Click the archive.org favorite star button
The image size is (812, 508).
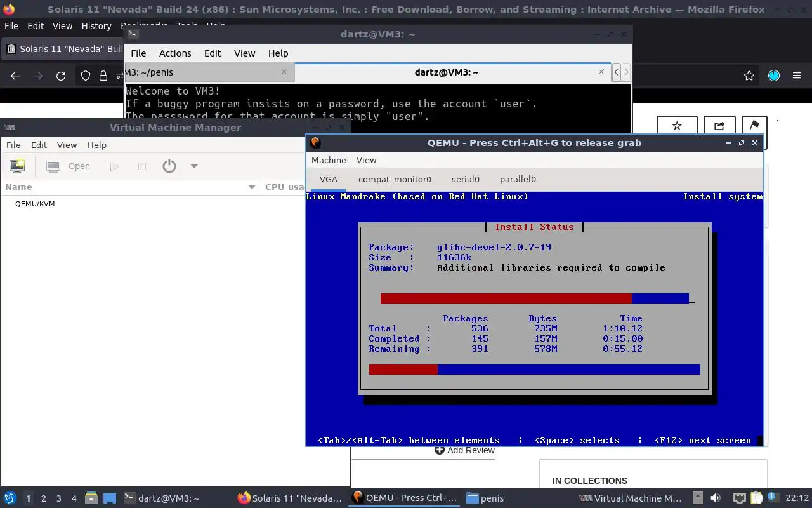pyautogui.click(x=677, y=126)
